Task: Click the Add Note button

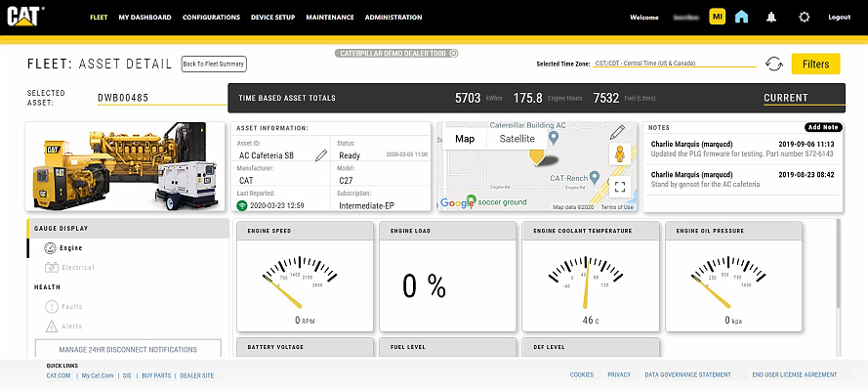Action: [x=823, y=127]
